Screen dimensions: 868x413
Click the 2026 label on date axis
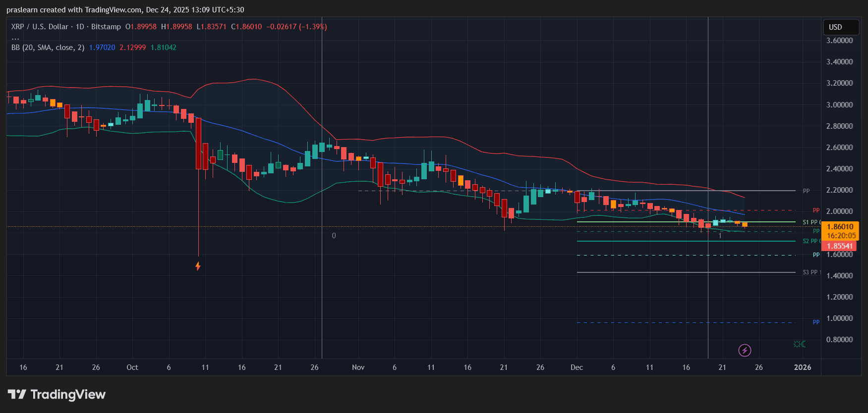[803, 367]
